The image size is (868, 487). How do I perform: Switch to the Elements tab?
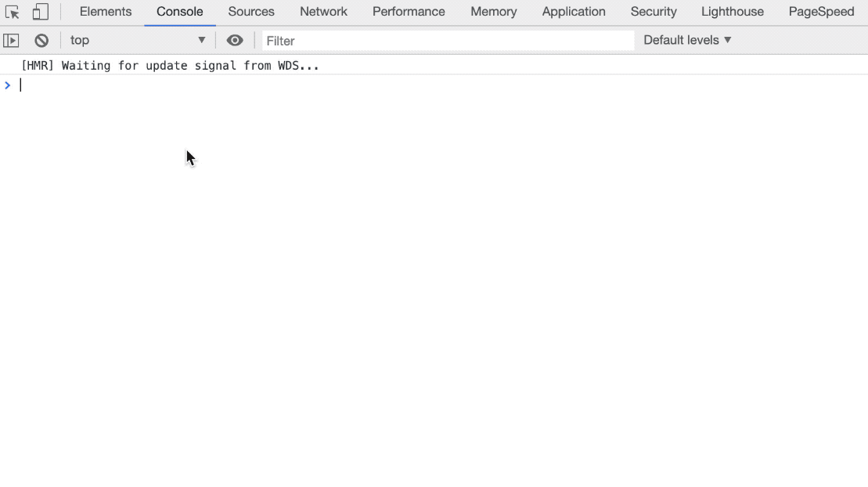(106, 12)
